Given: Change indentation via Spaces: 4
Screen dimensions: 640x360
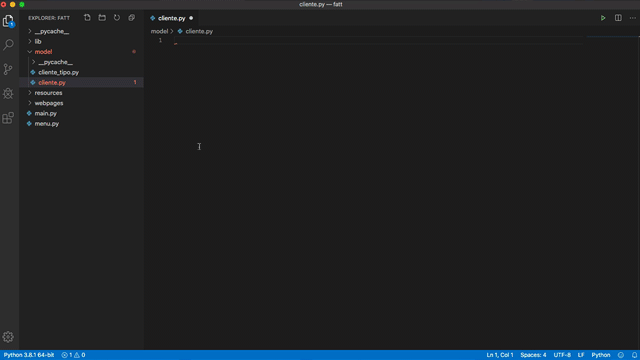Looking at the screenshot, I should (x=533, y=355).
